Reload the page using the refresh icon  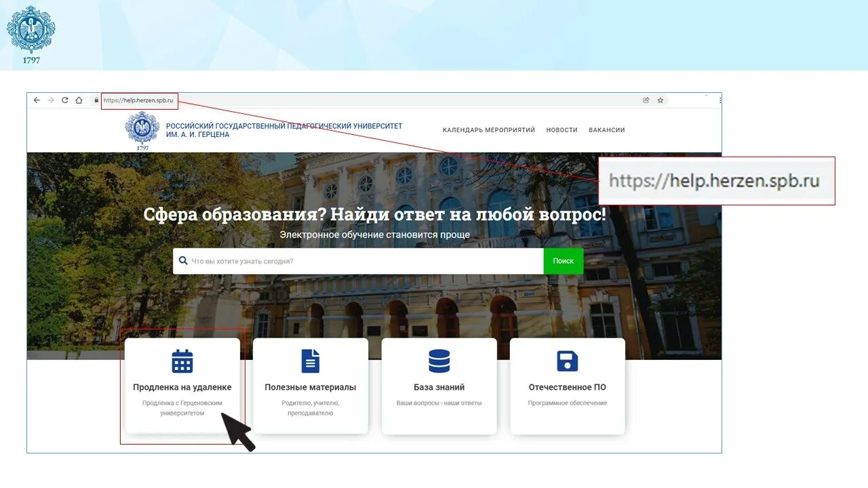(64, 100)
